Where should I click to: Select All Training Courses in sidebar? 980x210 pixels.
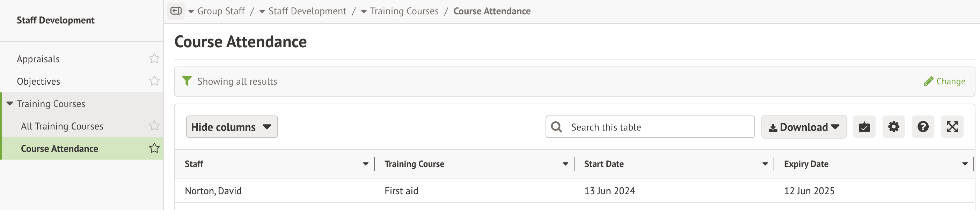[x=62, y=126]
